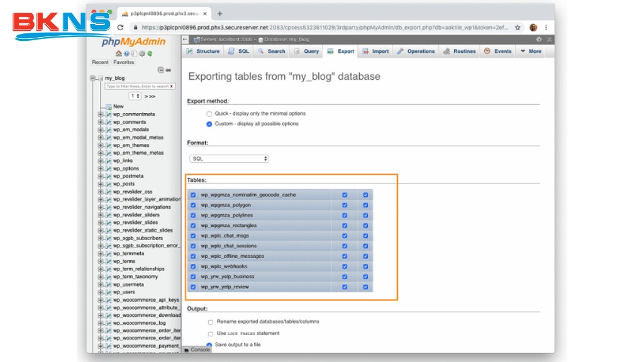Uncheck the wp_wpgmza_polygon table checkbox

pyautogui.click(x=193, y=205)
